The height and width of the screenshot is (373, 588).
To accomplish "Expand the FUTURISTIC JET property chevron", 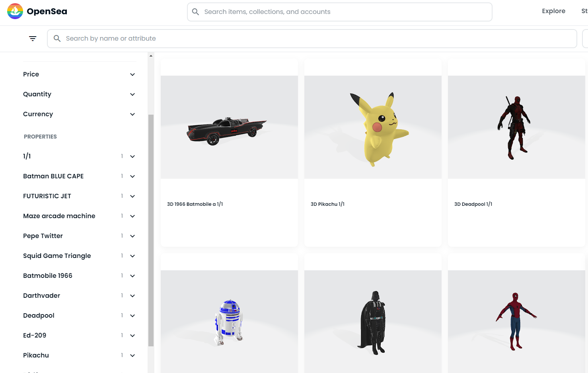I will 132,196.
